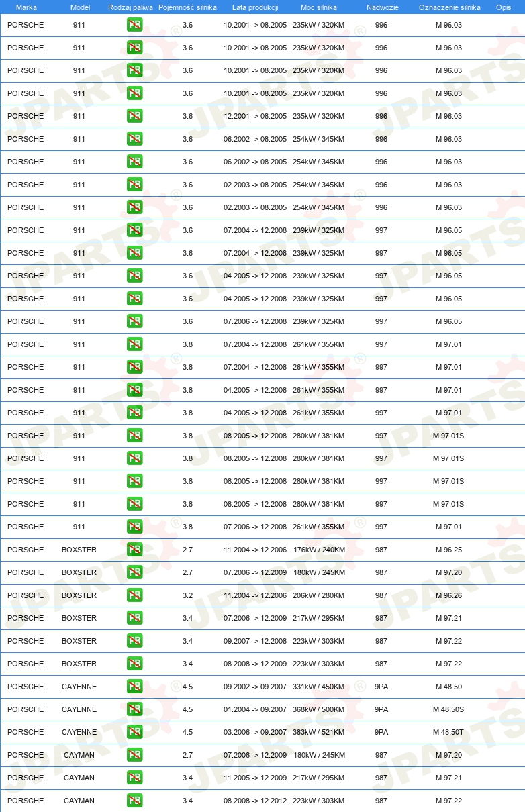Click the Model column header
Viewport: 525px width, 812px height.
click(80, 7)
